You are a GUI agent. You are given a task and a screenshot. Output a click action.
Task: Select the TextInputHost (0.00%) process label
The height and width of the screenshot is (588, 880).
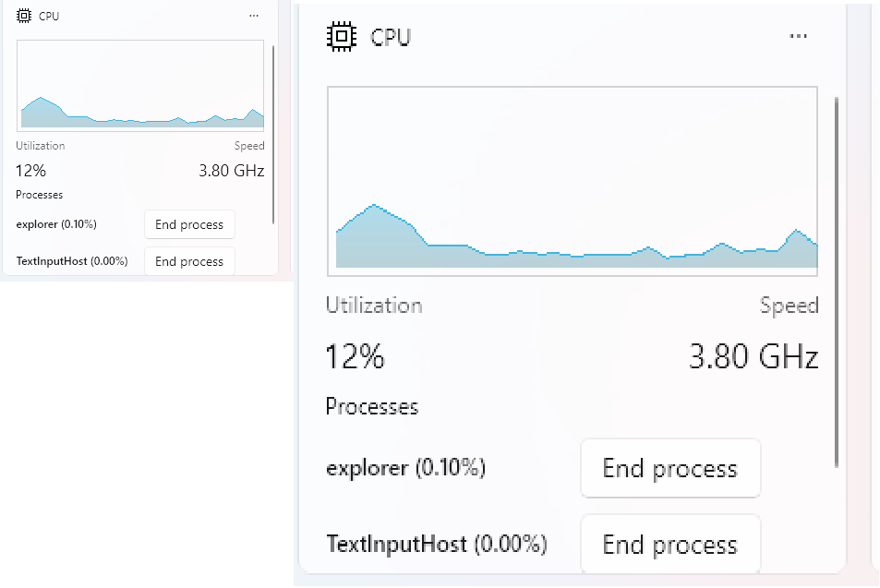(438, 544)
